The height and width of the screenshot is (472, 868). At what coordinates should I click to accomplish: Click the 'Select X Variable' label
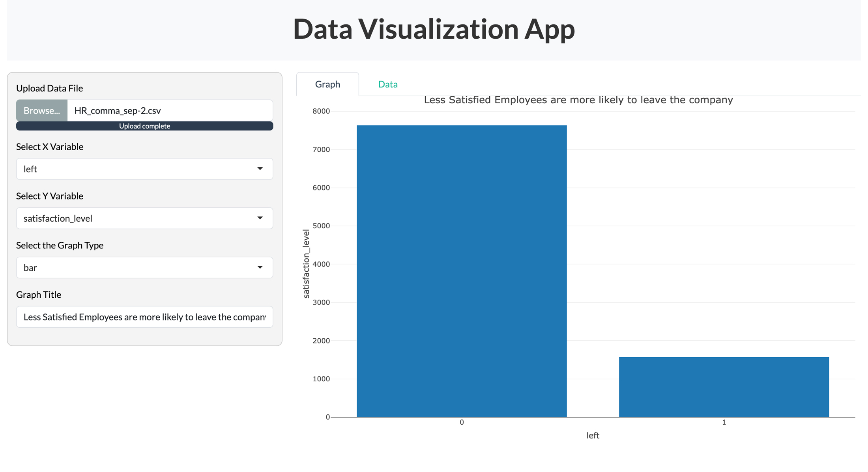50,147
